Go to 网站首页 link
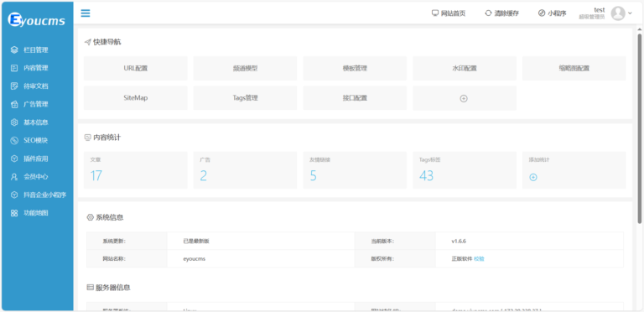Viewport: 644px width, 312px height. tap(453, 13)
